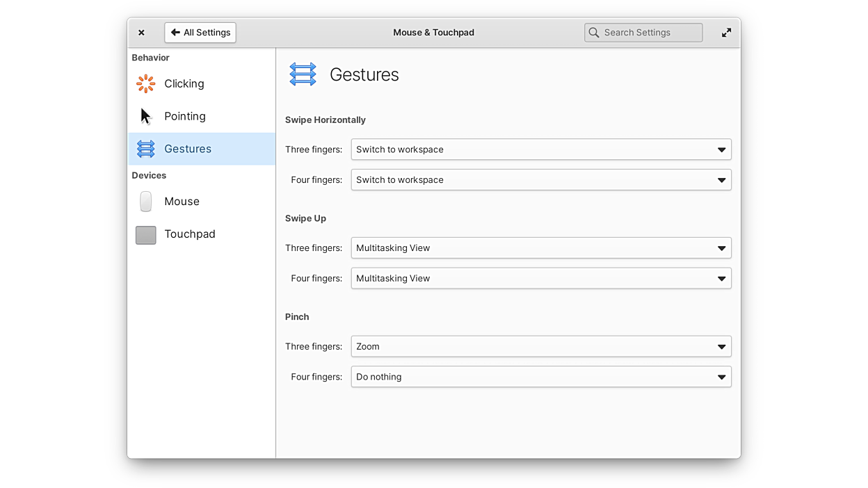Open Pinch three fingers Zoom dropdown
The width and height of the screenshot is (868, 488).
coord(540,347)
